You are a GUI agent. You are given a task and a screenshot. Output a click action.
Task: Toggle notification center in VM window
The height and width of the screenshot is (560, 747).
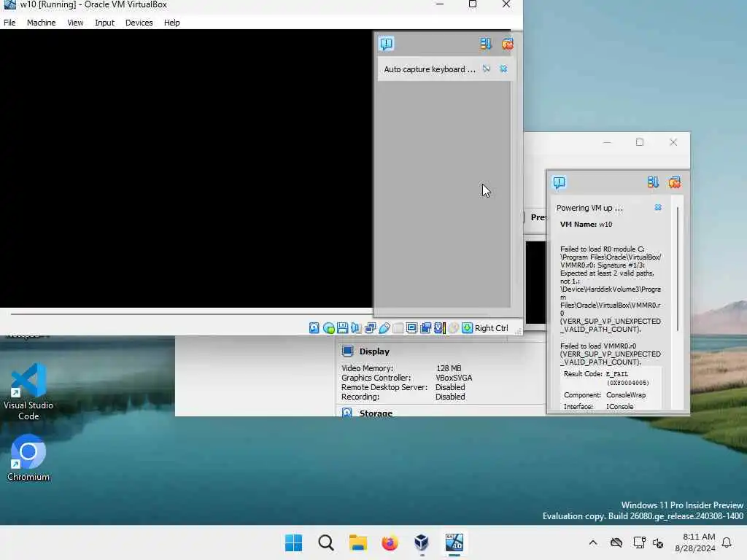[x=387, y=44]
